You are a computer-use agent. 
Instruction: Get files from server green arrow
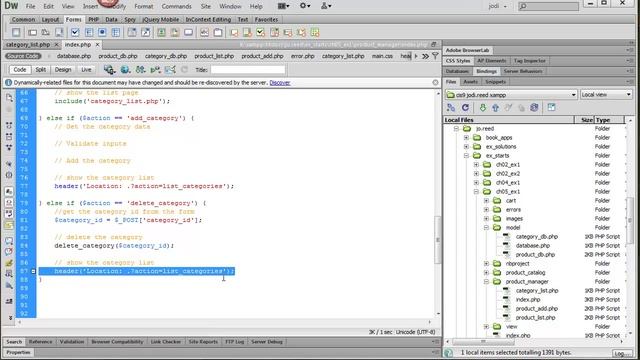click(482, 107)
